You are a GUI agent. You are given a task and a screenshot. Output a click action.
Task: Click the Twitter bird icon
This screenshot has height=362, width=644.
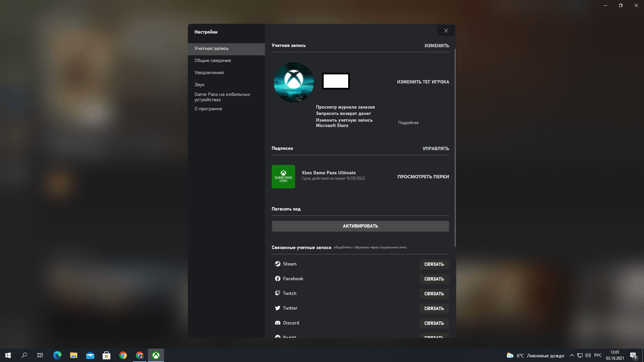278,308
